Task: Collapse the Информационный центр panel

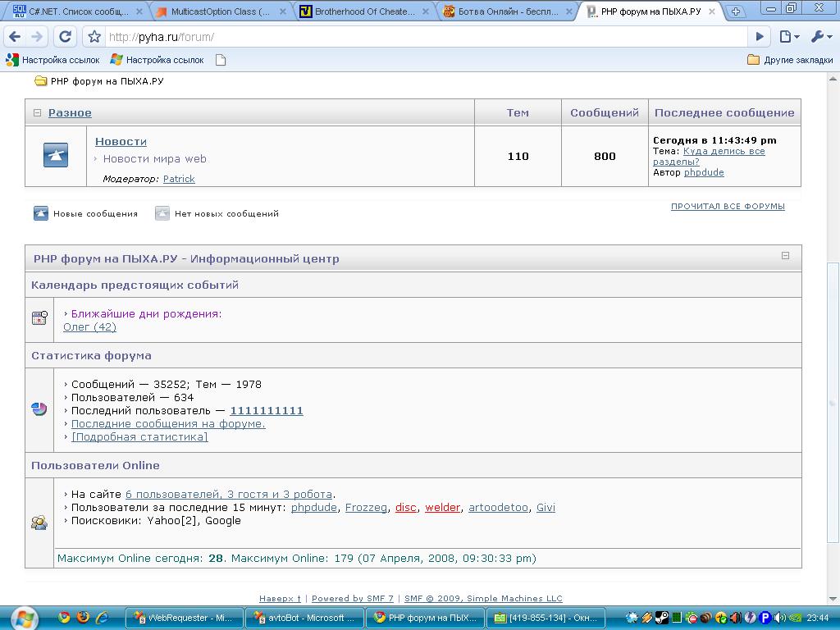Action: click(785, 256)
